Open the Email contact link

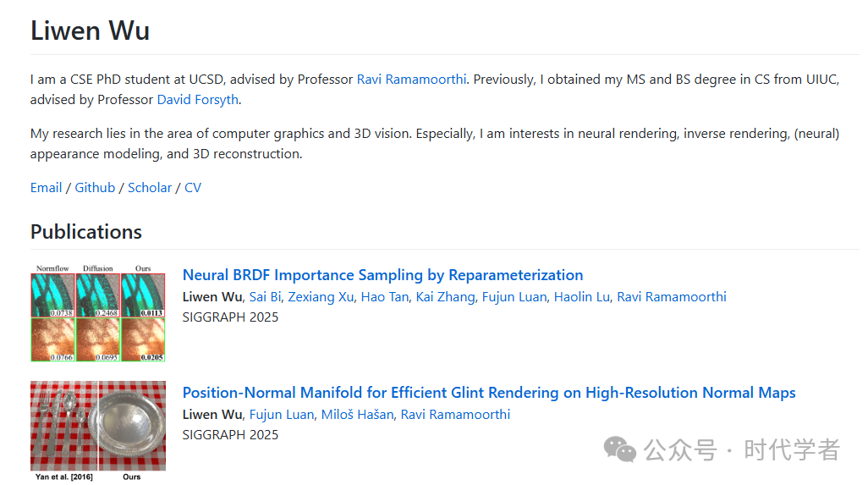click(x=46, y=188)
